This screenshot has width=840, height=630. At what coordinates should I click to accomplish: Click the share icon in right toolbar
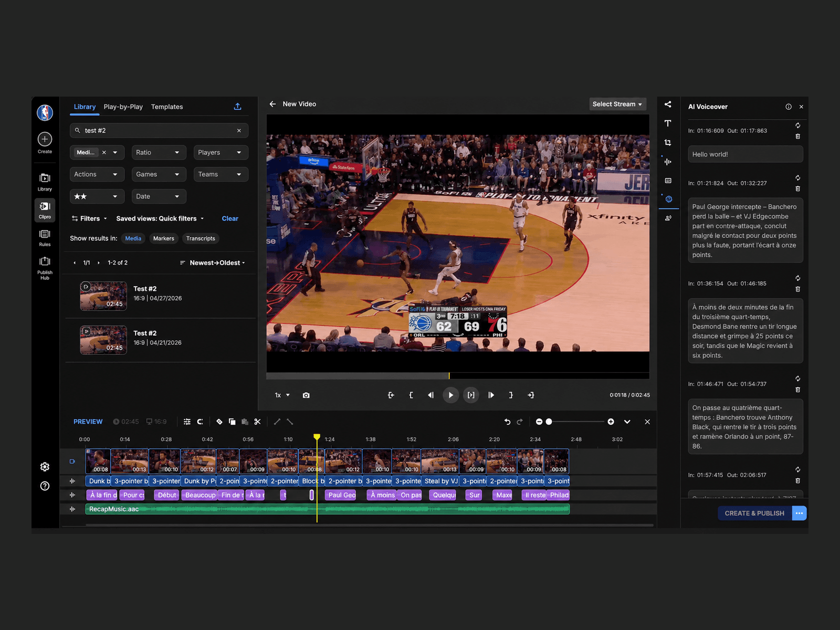coord(668,104)
